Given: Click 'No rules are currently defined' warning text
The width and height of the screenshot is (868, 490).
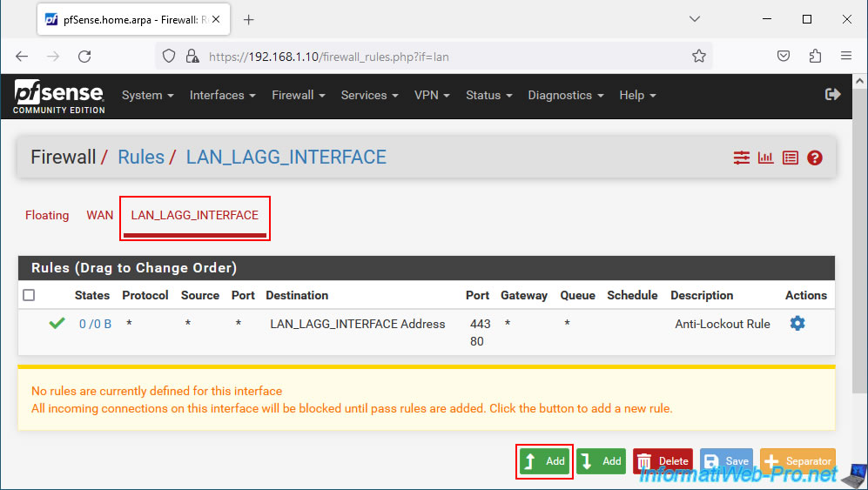Looking at the screenshot, I should coord(157,391).
